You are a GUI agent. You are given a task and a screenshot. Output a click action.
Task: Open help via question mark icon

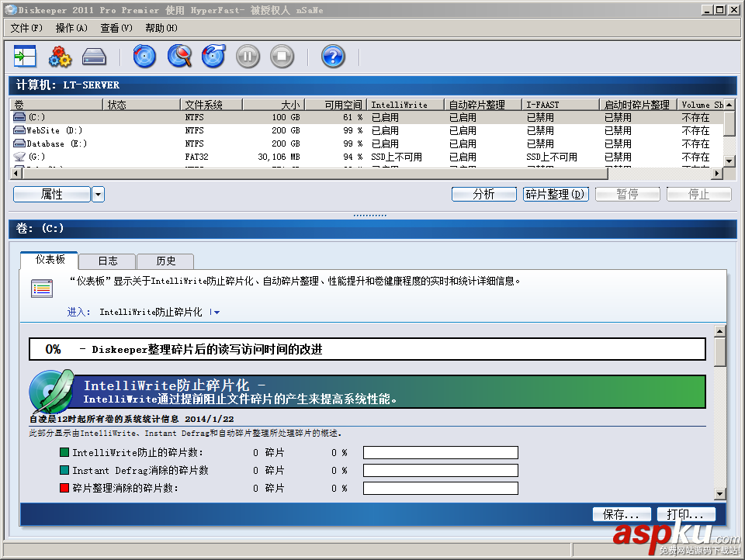pyautogui.click(x=333, y=57)
